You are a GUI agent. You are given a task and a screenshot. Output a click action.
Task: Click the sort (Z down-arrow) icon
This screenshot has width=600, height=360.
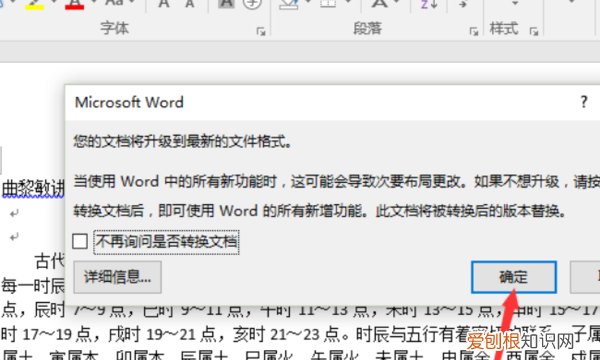[x=429, y=4]
